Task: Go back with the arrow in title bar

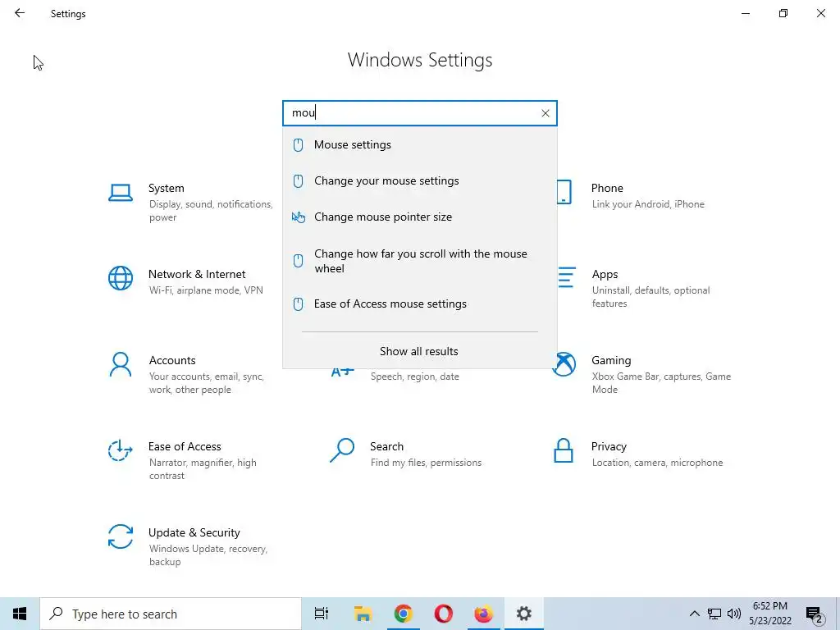Action: pos(20,13)
